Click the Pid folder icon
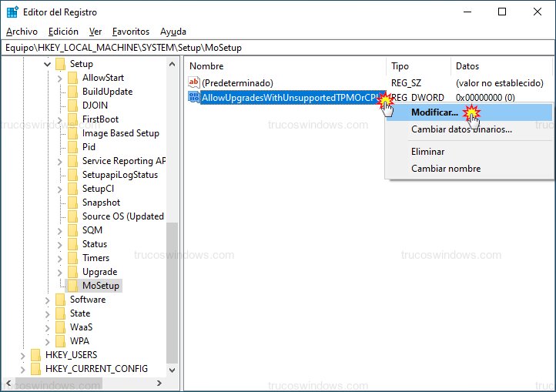Screen dimensions: 556x392 (72, 147)
